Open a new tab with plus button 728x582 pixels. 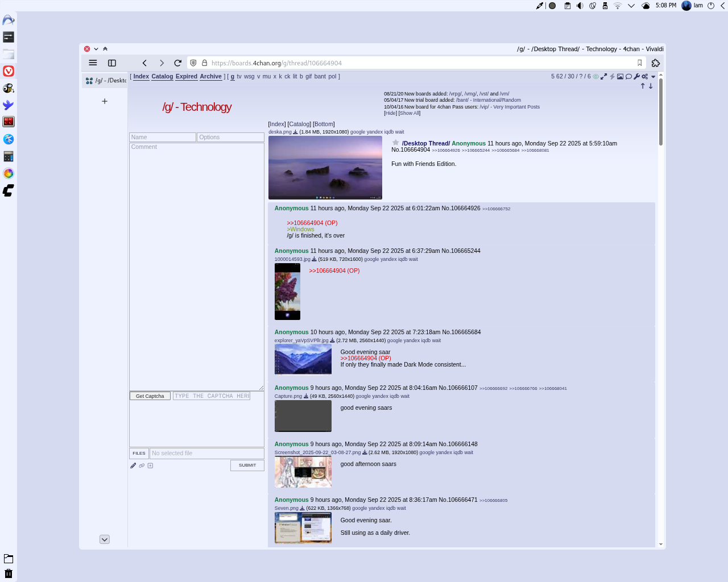[105, 101]
